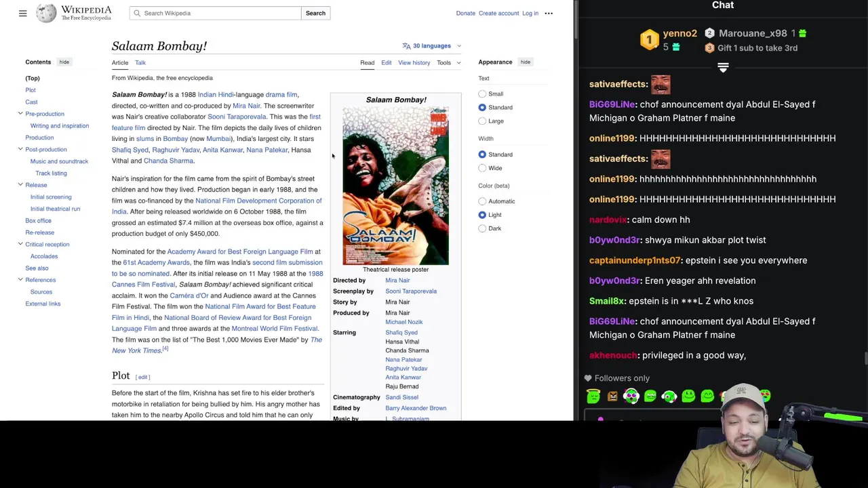The image size is (868, 488).
Task: Click Create account link
Action: [x=498, y=13]
